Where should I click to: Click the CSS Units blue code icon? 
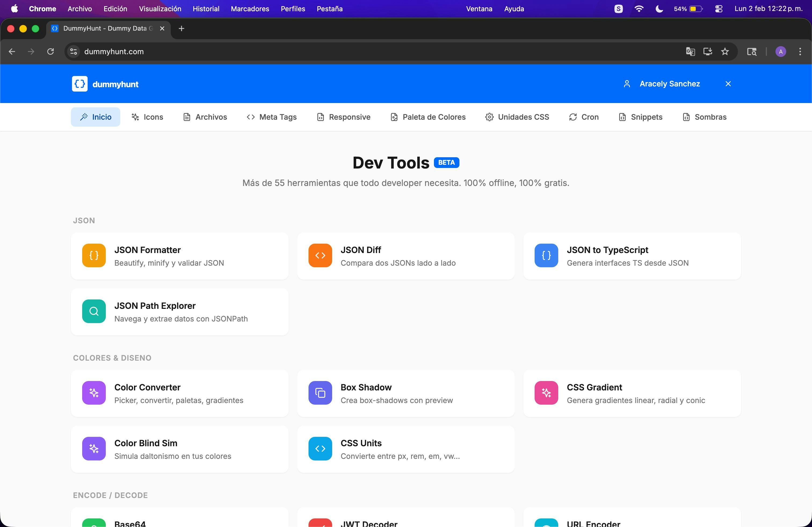[x=320, y=449]
